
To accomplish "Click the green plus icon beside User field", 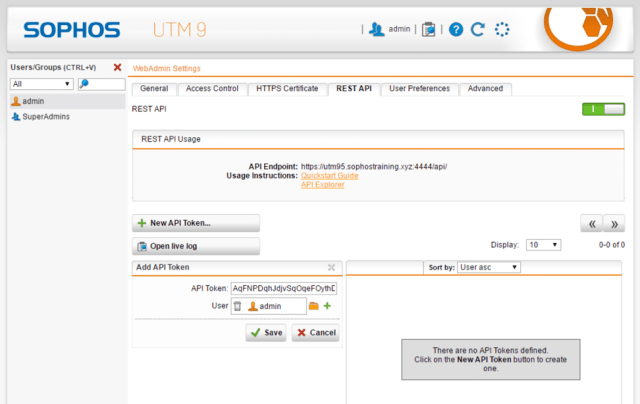I will tap(327, 306).
